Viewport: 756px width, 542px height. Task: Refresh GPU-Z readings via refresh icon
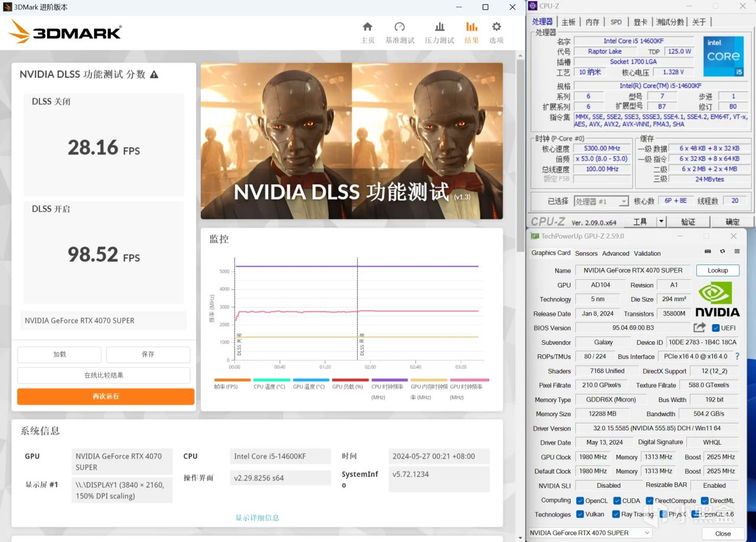[721, 251]
